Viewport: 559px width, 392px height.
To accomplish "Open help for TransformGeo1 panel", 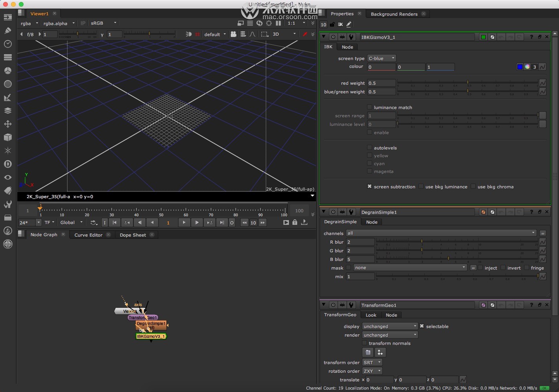I will 532,305.
